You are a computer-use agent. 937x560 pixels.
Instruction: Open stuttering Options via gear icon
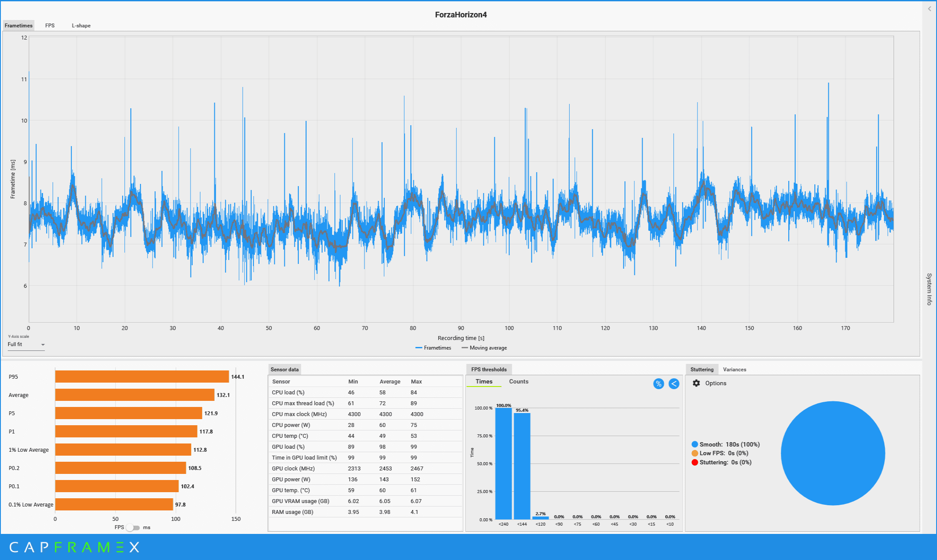tap(696, 383)
